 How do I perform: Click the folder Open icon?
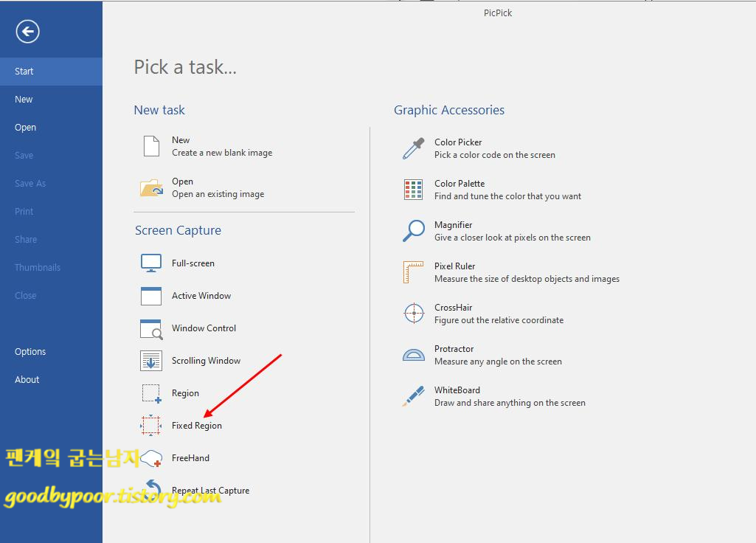pyautogui.click(x=151, y=187)
